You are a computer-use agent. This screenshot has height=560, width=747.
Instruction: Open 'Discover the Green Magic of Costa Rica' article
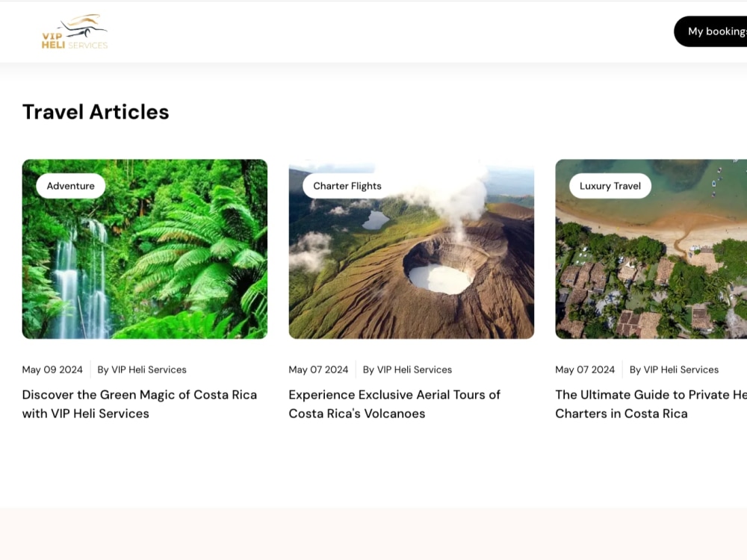coord(140,404)
